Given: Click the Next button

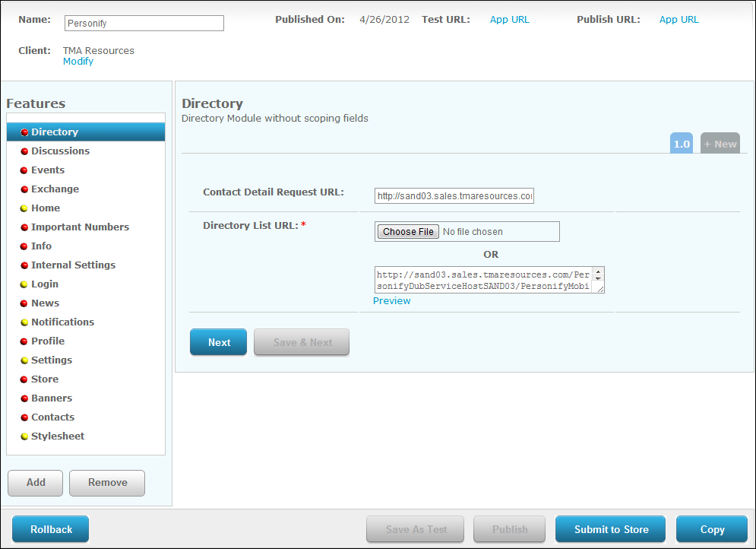Looking at the screenshot, I should pos(218,342).
